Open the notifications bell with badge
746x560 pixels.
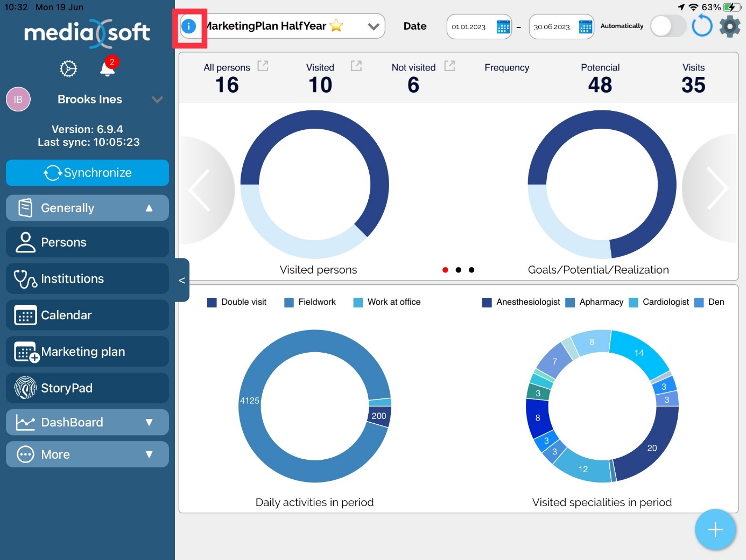pyautogui.click(x=108, y=69)
